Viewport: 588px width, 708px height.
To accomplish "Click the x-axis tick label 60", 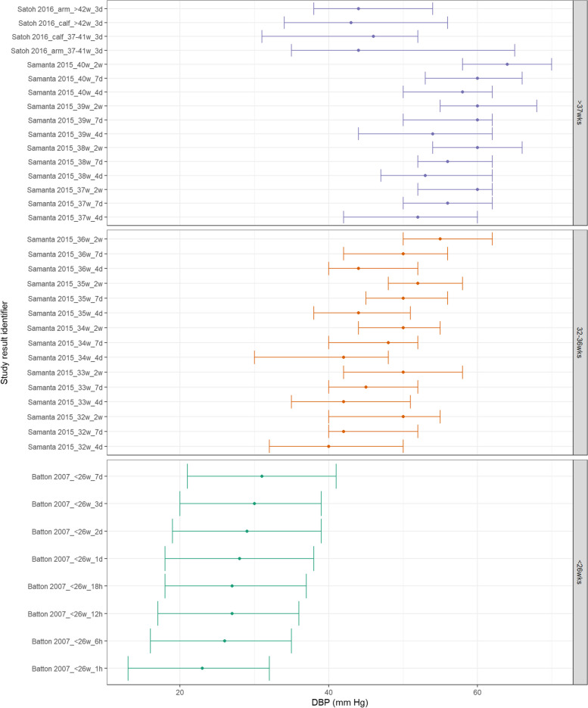I will (478, 688).
